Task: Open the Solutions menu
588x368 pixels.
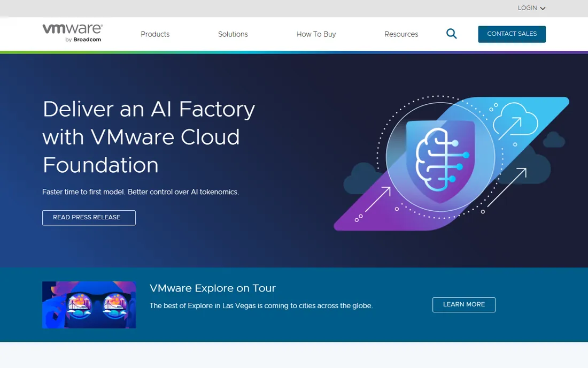Action: pos(233,34)
